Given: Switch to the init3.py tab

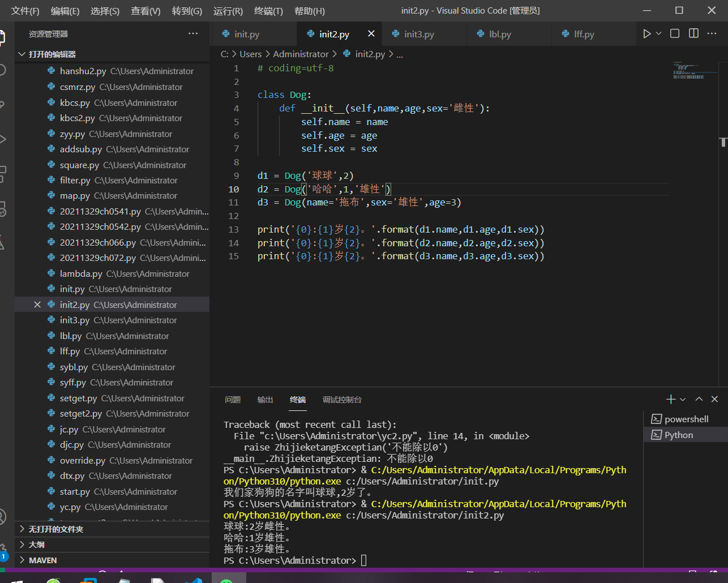Looking at the screenshot, I should [x=419, y=35].
